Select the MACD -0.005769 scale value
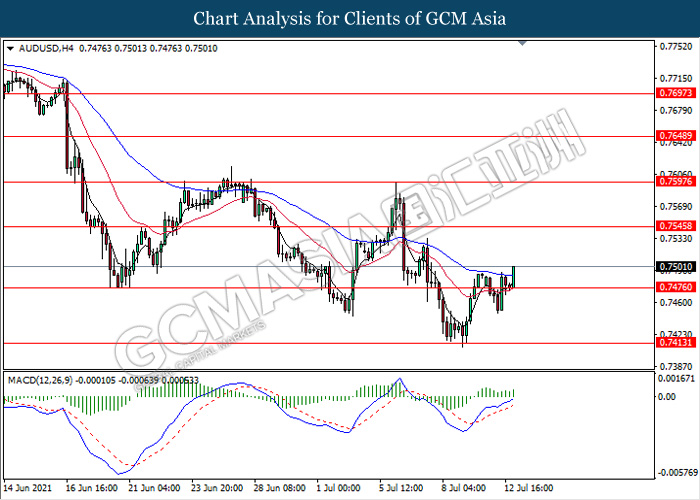 click(x=676, y=472)
